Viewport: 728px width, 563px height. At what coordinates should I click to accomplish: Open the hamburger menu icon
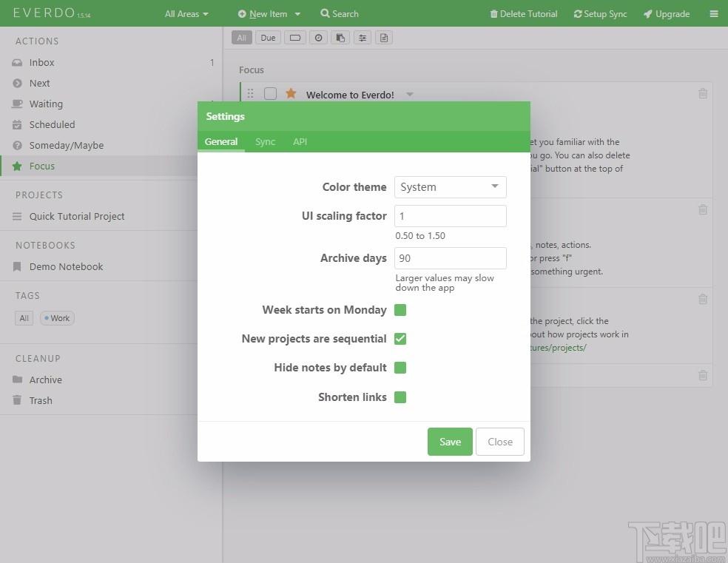click(x=714, y=14)
